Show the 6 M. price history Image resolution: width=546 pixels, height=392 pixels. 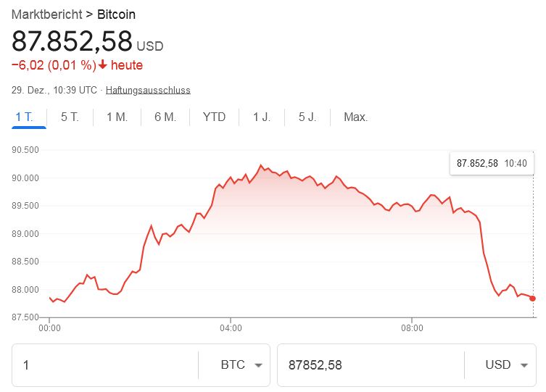[x=165, y=117]
